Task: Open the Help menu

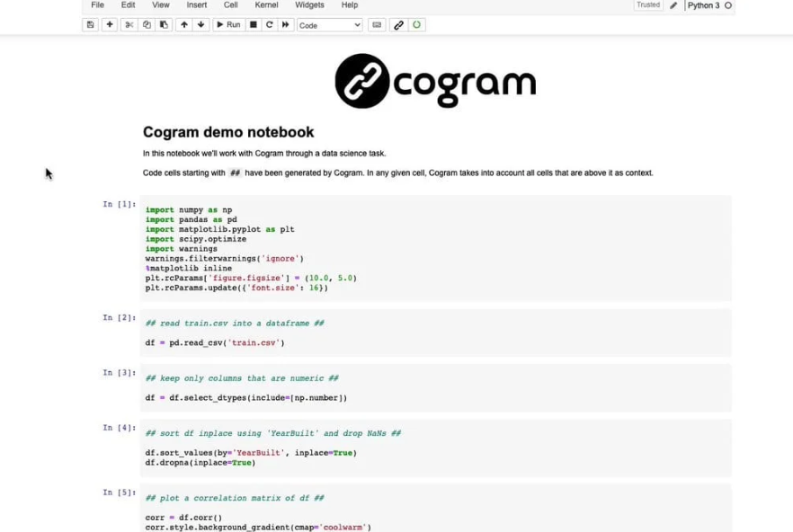Action: pos(350,5)
